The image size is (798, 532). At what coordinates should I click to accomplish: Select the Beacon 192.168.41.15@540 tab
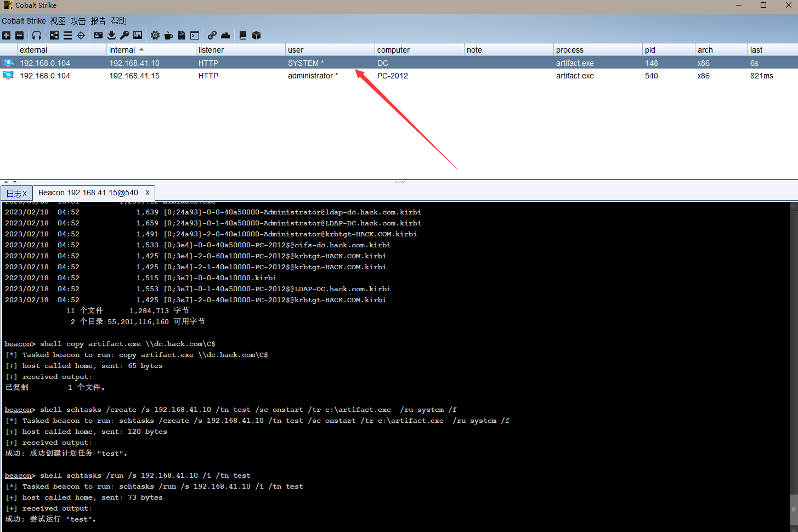point(88,193)
